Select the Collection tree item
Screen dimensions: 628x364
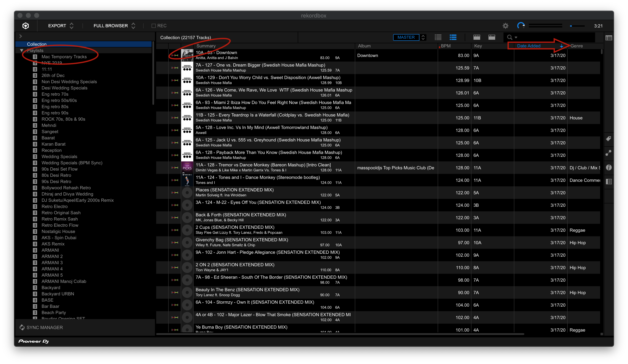(37, 44)
